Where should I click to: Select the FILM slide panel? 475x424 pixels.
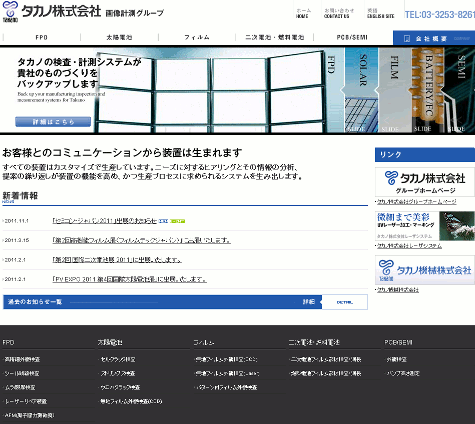coord(394,90)
